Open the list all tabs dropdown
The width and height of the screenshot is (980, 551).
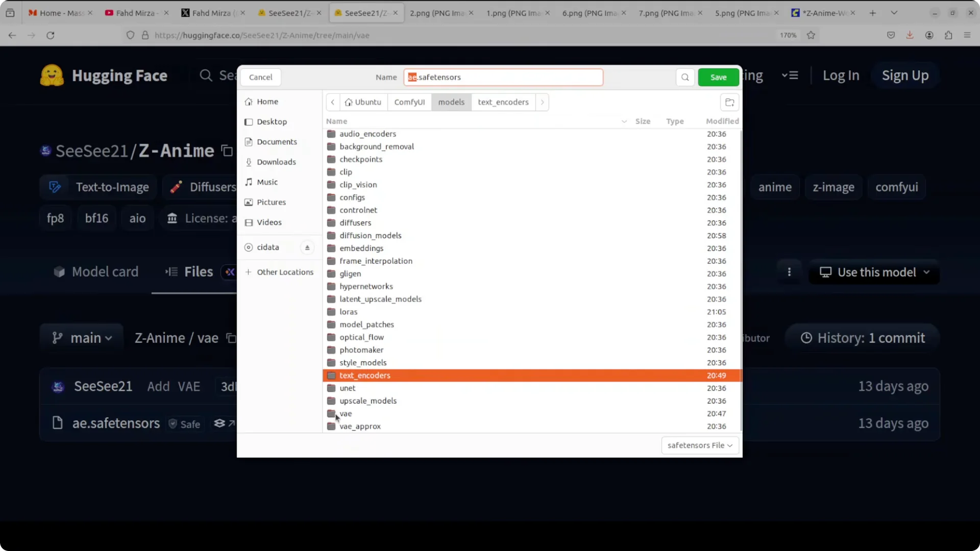894,13
